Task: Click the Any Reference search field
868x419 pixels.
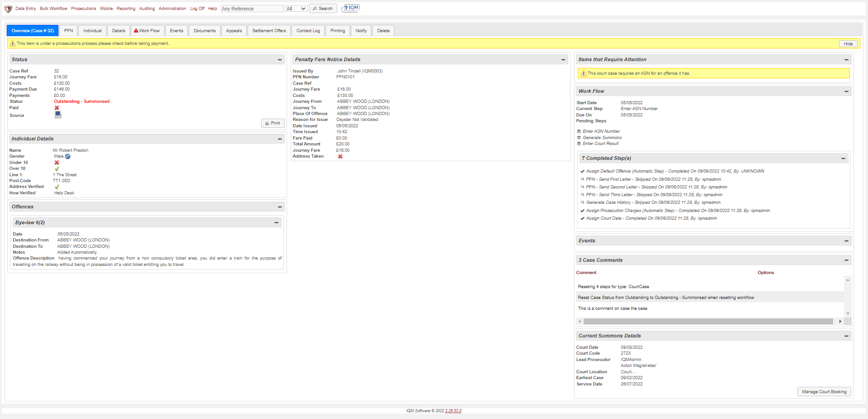Action: pyautogui.click(x=252, y=9)
